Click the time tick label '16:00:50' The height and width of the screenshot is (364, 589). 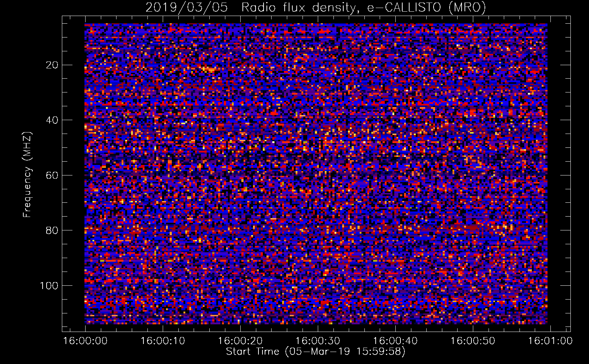click(473, 341)
